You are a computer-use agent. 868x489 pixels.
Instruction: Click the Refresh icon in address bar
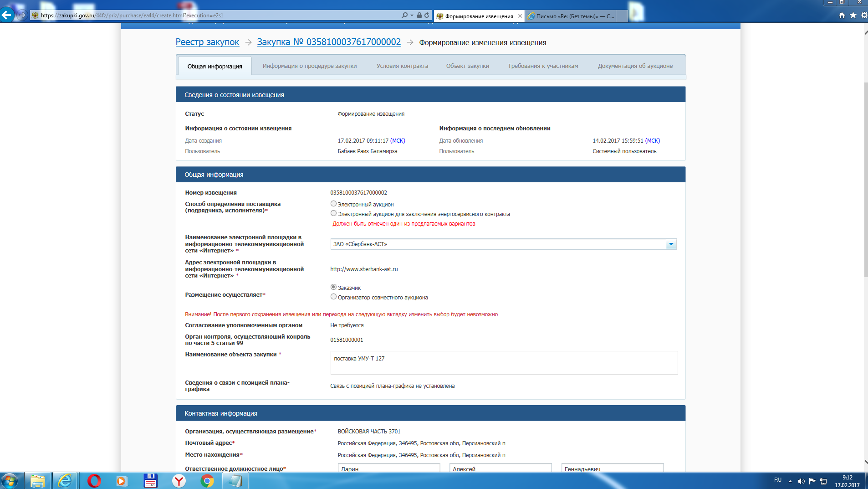click(x=427, y=15)
